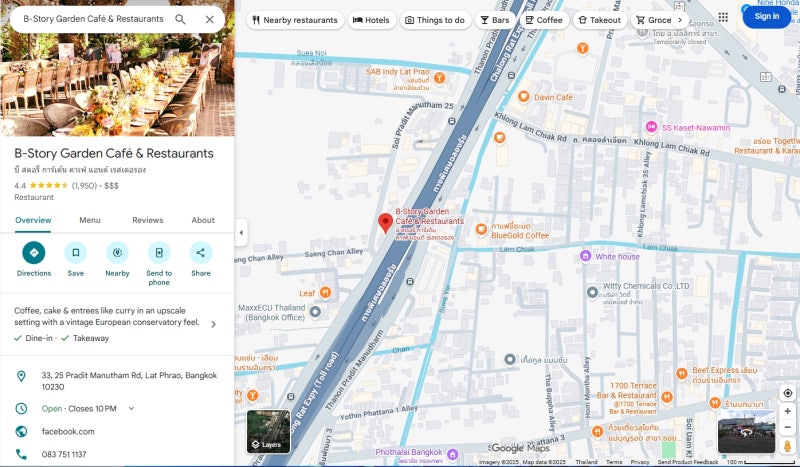Screen dimensions: 800x467
Task: Click the address location pin icon
Action: coord(21,376)
